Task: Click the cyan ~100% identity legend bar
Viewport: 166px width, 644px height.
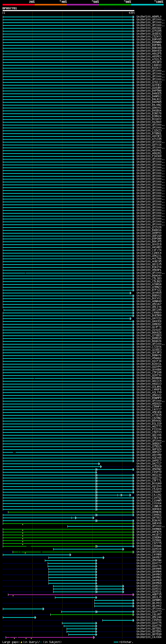Action: (x=147, y=5)
